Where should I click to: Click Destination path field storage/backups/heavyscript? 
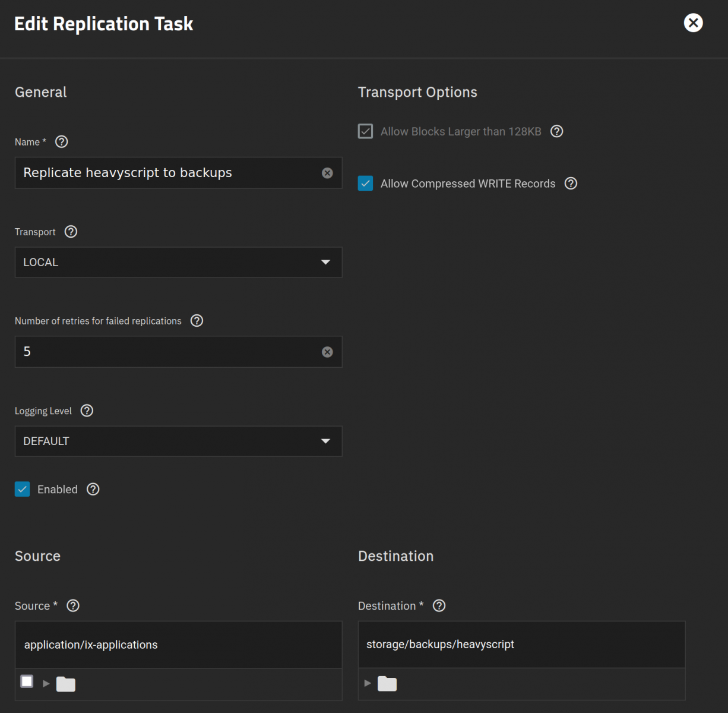click(521, 645)
